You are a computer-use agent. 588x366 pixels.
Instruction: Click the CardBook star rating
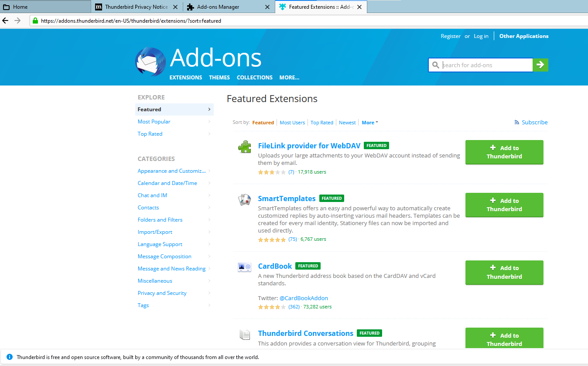point(272,307)
